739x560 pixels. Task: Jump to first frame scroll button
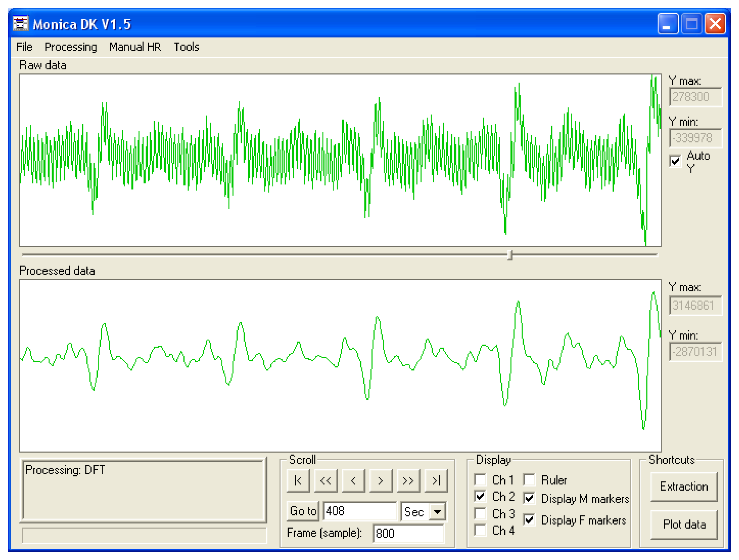point(298,480)
